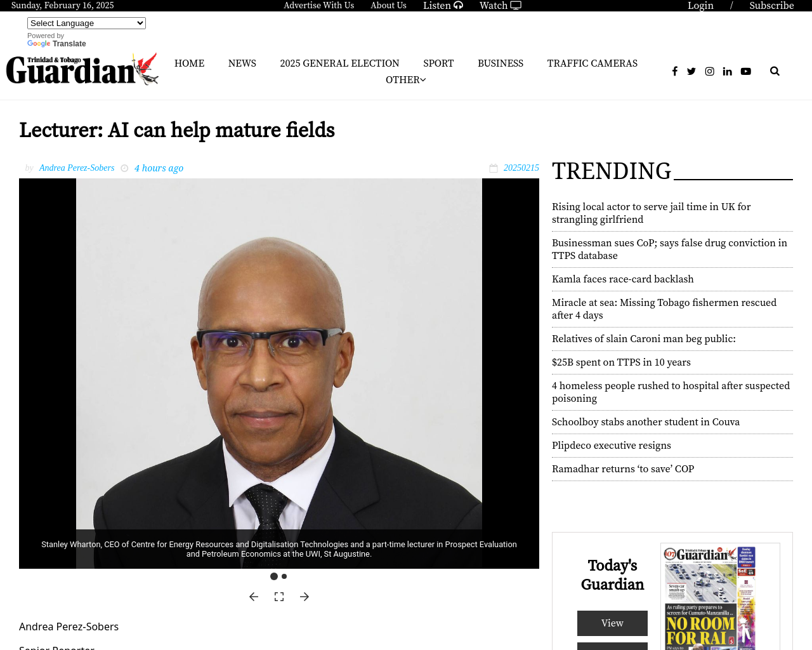The image size is (812, 650).
Task: Click the Watch link in top bar
Action: coord(500,6)
